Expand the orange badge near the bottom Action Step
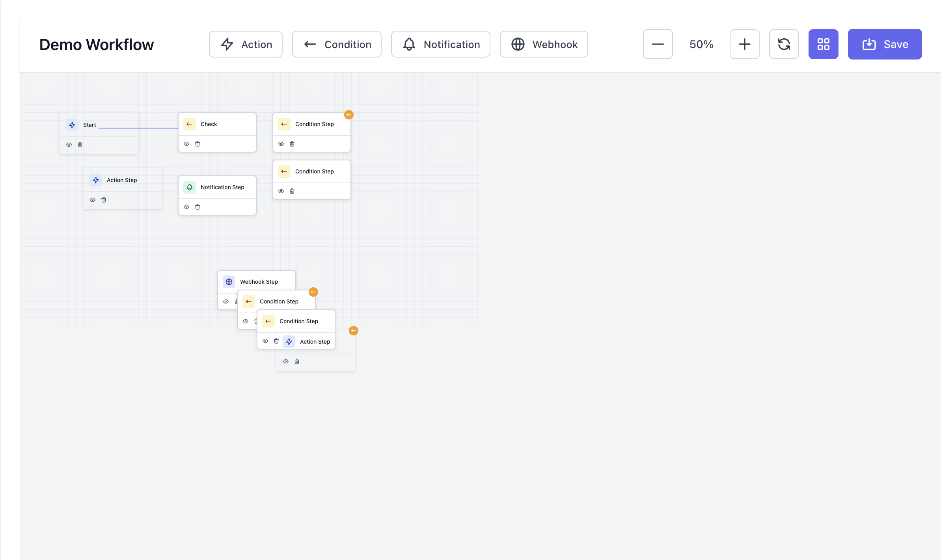 click(x=353, y=331)
